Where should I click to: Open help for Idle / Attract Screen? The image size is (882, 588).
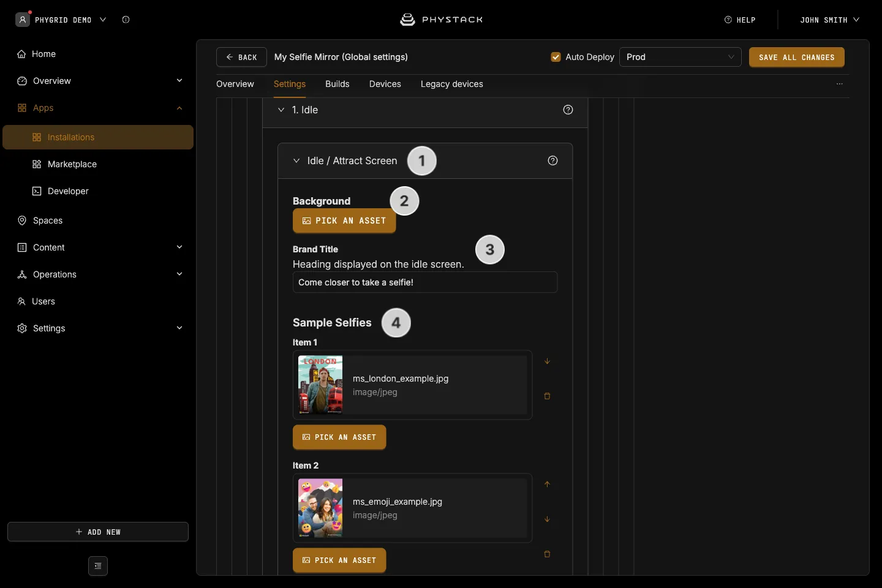pos(552,160)
